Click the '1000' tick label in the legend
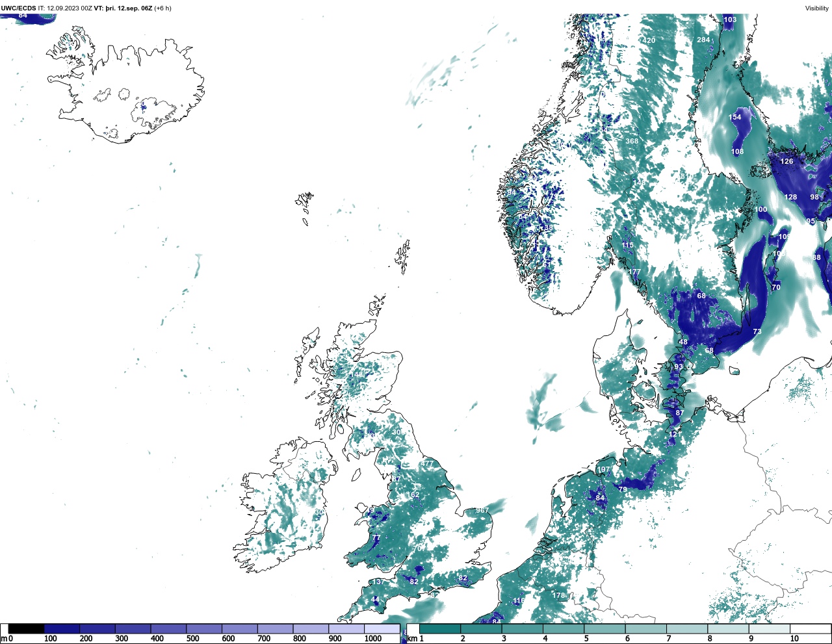 click(373, 639)
